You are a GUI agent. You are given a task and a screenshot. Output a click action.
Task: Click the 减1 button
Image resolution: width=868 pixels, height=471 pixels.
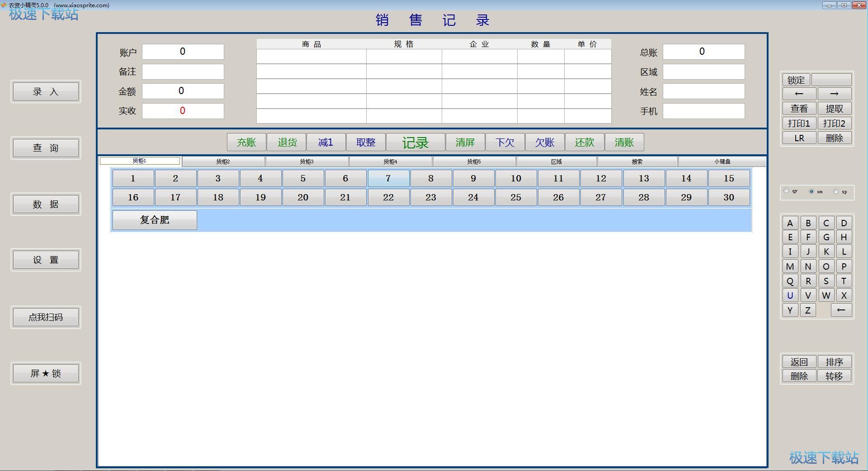[x=326, y=143]
